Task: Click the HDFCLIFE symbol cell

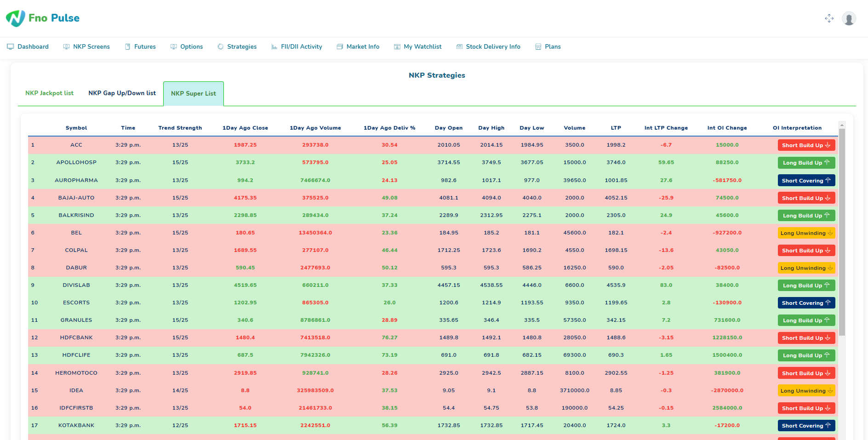Action: pyautogui.click(x=76, y=355)
